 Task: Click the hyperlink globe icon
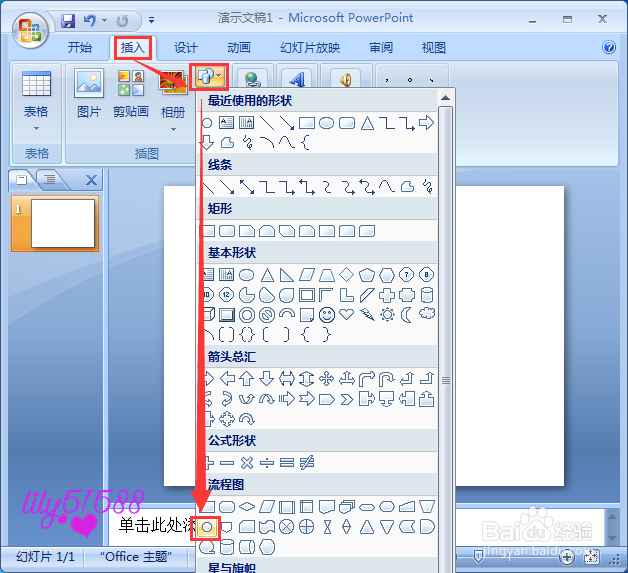(253, 79)
